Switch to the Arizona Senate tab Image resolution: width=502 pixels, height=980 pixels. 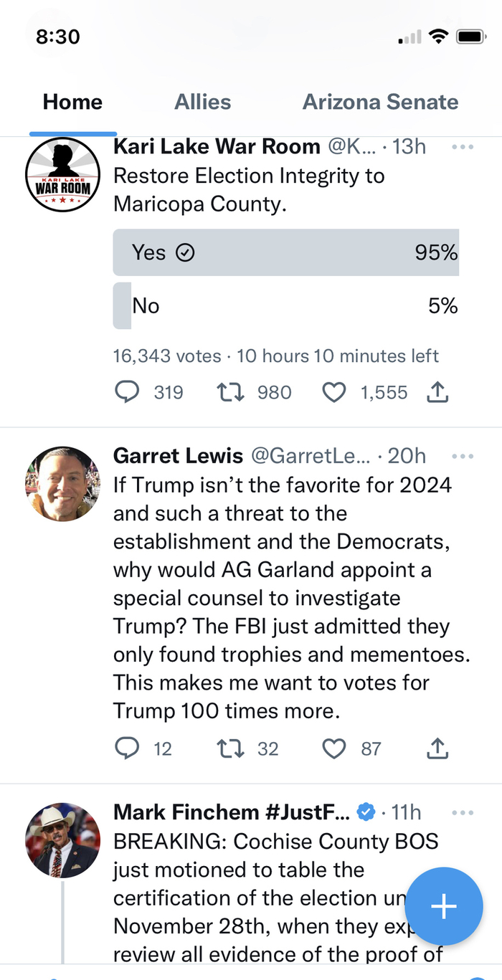point(380,102)
